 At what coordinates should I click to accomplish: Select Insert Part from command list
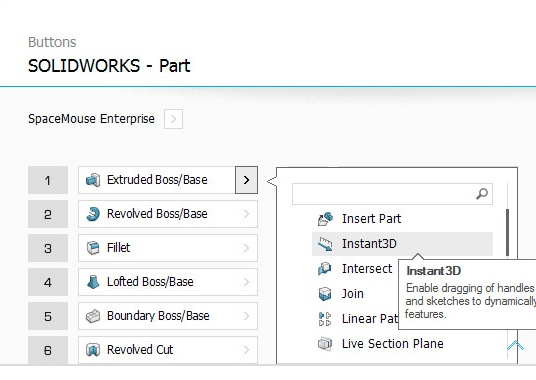coord(402,219)
